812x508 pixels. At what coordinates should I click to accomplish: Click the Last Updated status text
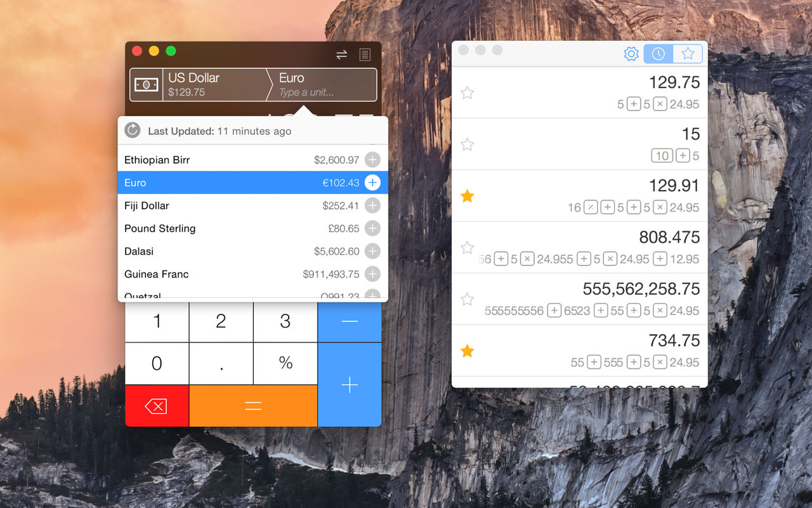click(x=219, y=131)
